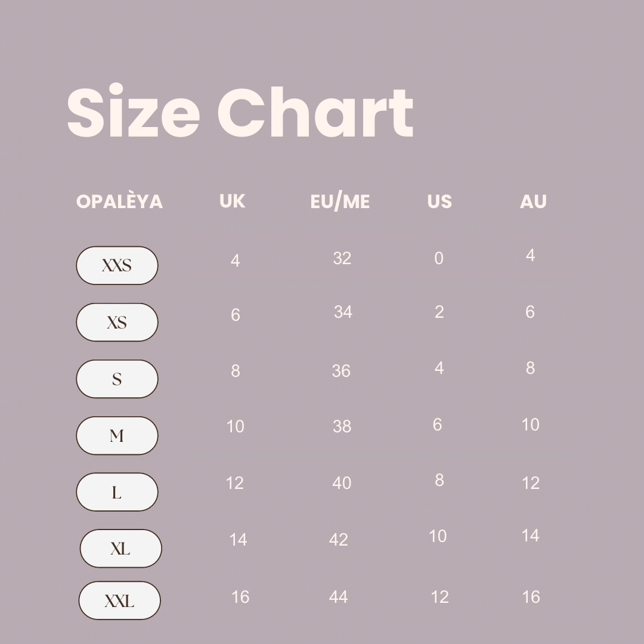This screenshot has height=644, width=644.
Task: Click the UK column header
Action: click(232, 201)
